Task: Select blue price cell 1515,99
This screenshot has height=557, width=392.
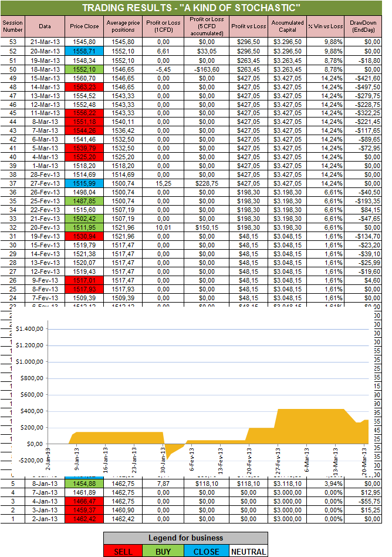Action: [x=84, y=183]
